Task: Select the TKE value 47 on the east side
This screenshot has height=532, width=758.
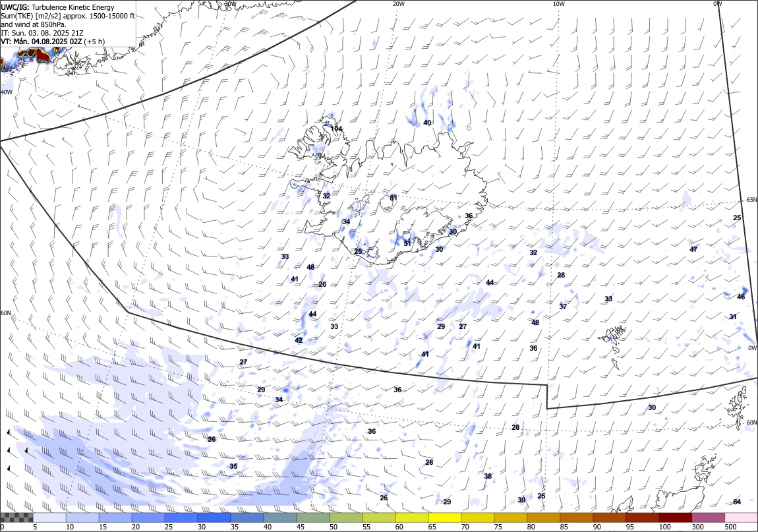Action: point(693,250)
